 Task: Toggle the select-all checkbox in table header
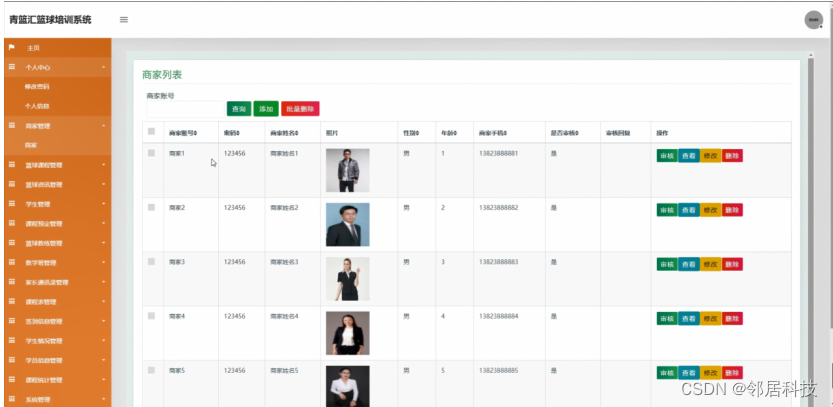[x=151, y=131]
